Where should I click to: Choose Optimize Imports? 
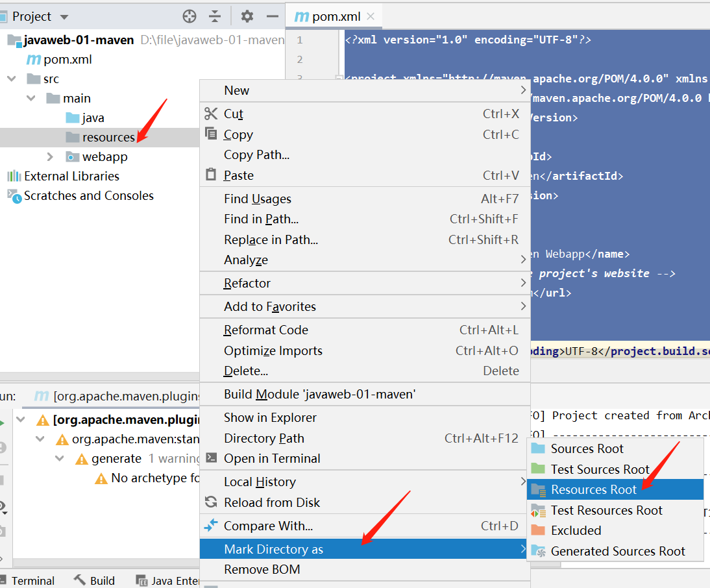point(365,351)
